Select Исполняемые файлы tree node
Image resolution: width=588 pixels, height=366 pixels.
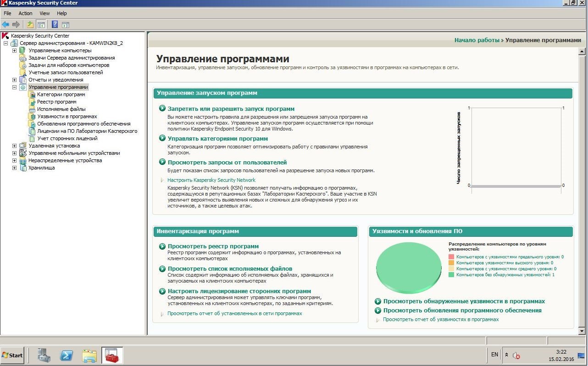pos(61,109)
